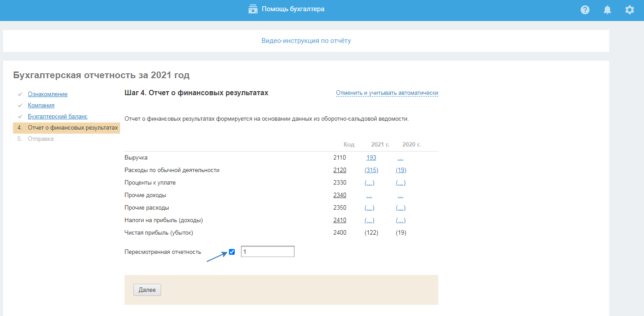Select step 5 Отправка

[41, 139]
